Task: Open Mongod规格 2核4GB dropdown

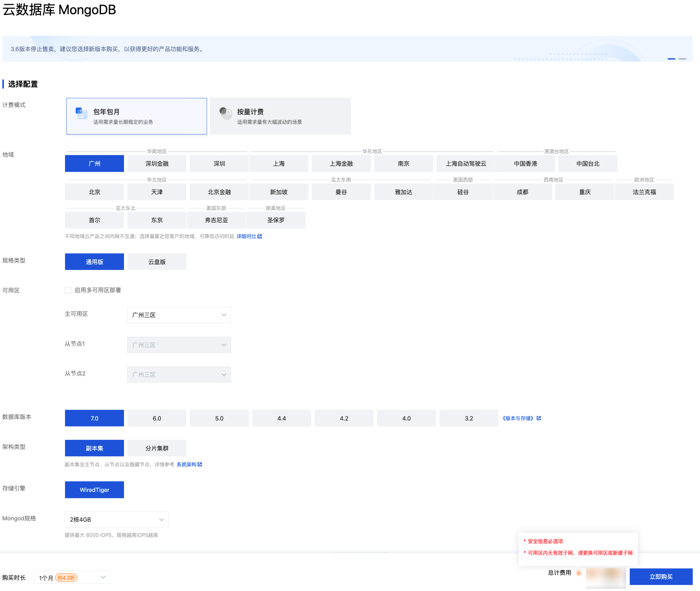Action: click(x=117, y=520)
